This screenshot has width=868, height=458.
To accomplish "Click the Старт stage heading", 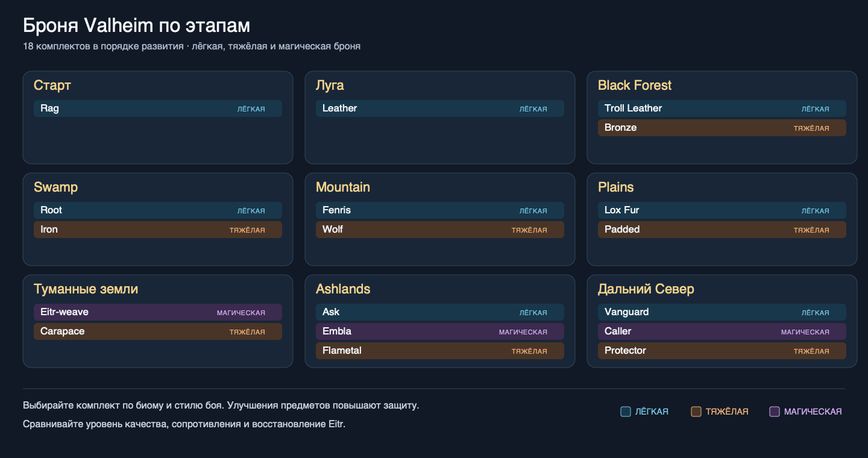I will point(52,86).
